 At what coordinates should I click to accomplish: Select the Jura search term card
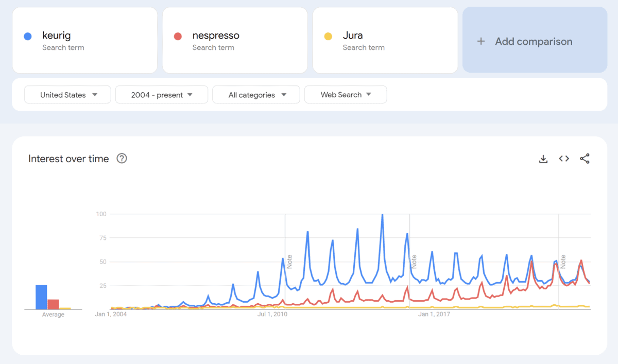(385, 40)
